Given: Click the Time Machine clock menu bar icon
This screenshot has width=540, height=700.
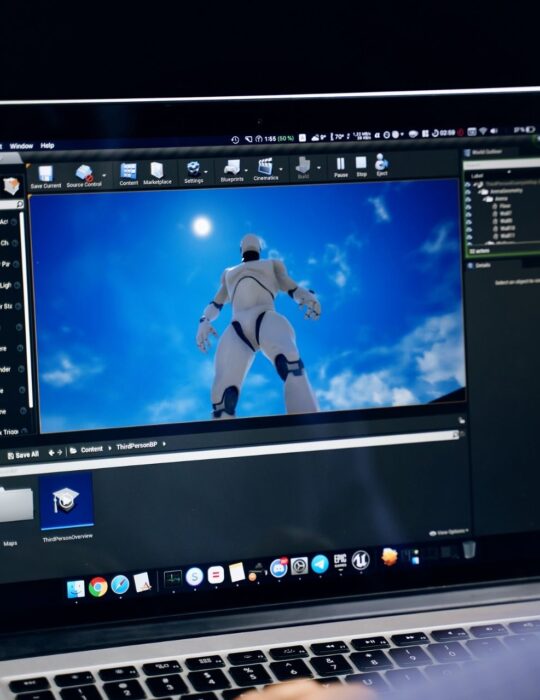Looking at the screenshot, I should (235, 140).
